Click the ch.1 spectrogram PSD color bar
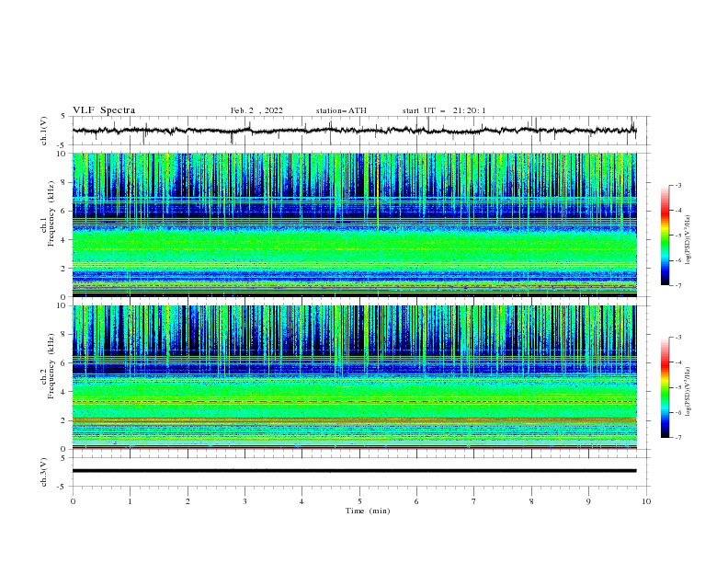The width and height of the screenshot is (728, 563). (665, 236)
